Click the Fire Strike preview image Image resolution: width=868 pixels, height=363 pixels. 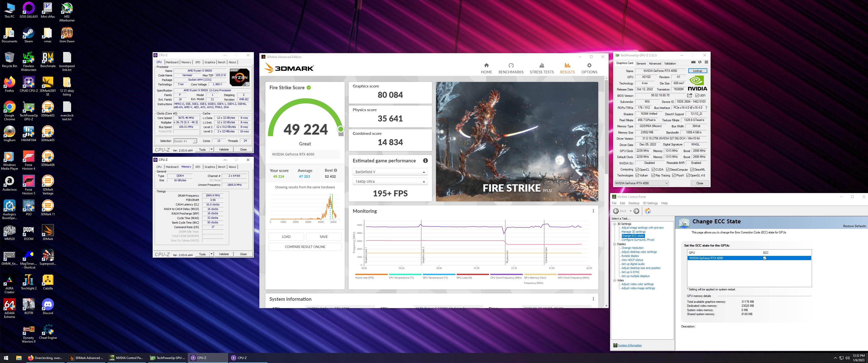(517, 142)
